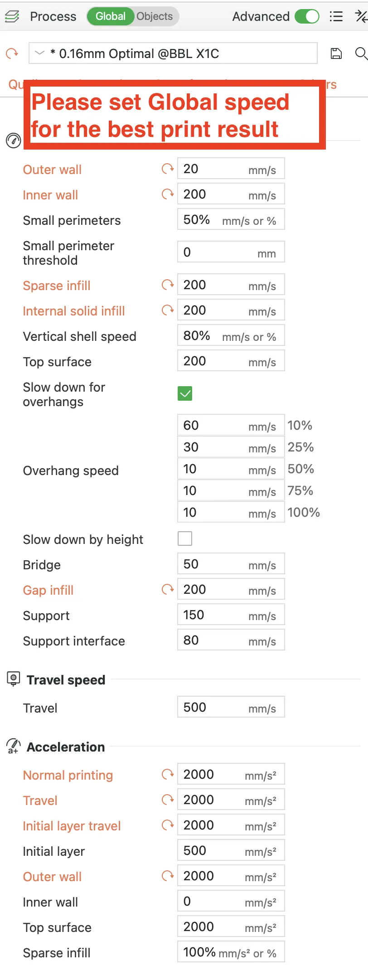Select the Global process tab
This screenshot has height=980, width=368.
pos(110,17)
